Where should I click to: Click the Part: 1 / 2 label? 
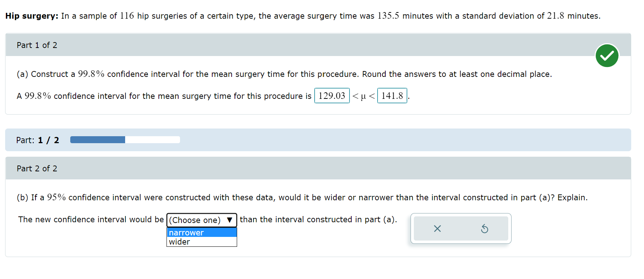[37, 140]
